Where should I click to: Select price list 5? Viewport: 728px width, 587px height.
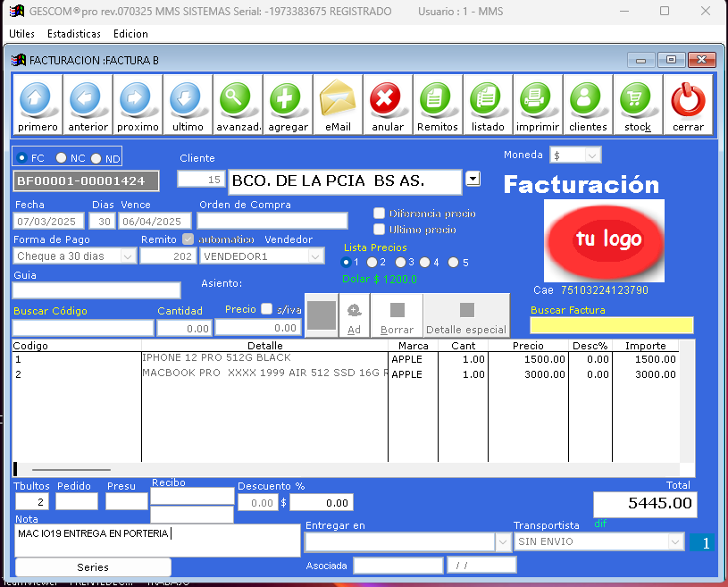coord(453,263)
